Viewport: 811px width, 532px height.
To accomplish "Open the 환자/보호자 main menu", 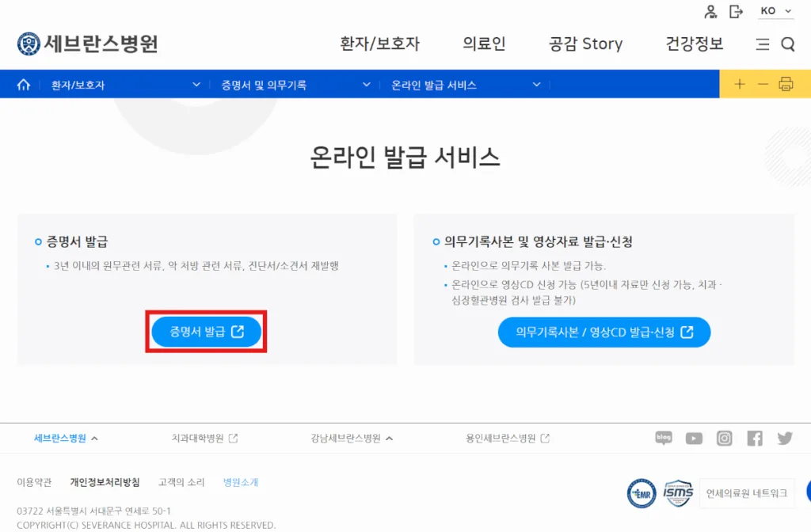I will click(379, 44).
